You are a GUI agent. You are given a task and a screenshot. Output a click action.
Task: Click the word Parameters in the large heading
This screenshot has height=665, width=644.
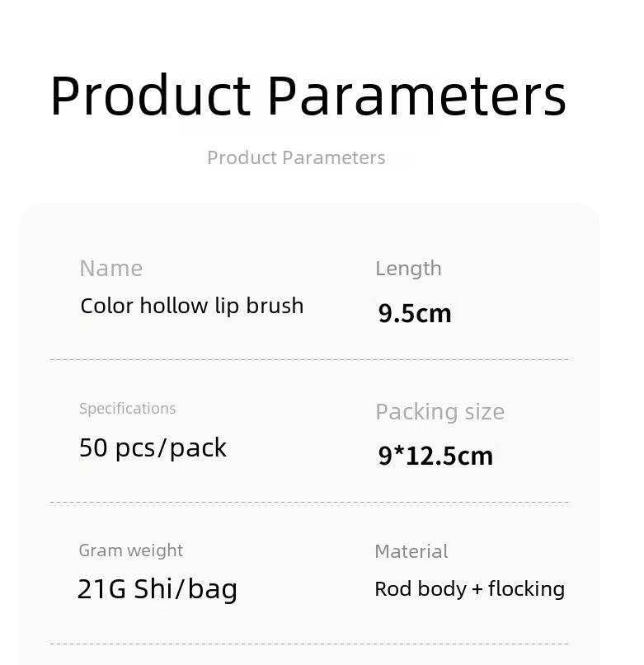417,96
